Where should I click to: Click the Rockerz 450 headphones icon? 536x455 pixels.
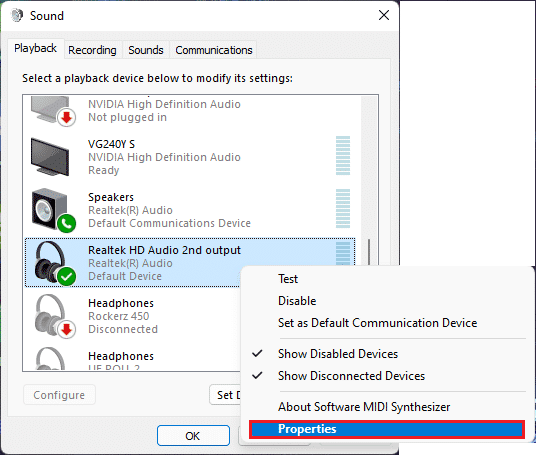pos(55,316)
